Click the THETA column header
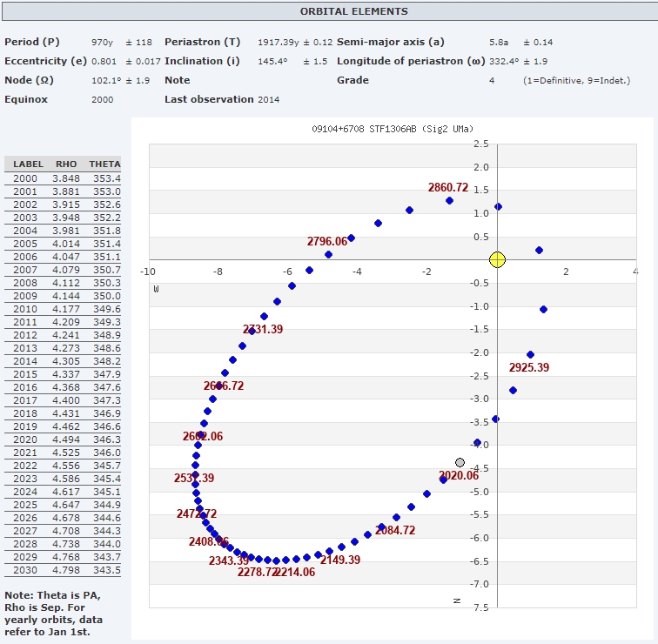The image size is (658, 644). (x=104, y=164)
